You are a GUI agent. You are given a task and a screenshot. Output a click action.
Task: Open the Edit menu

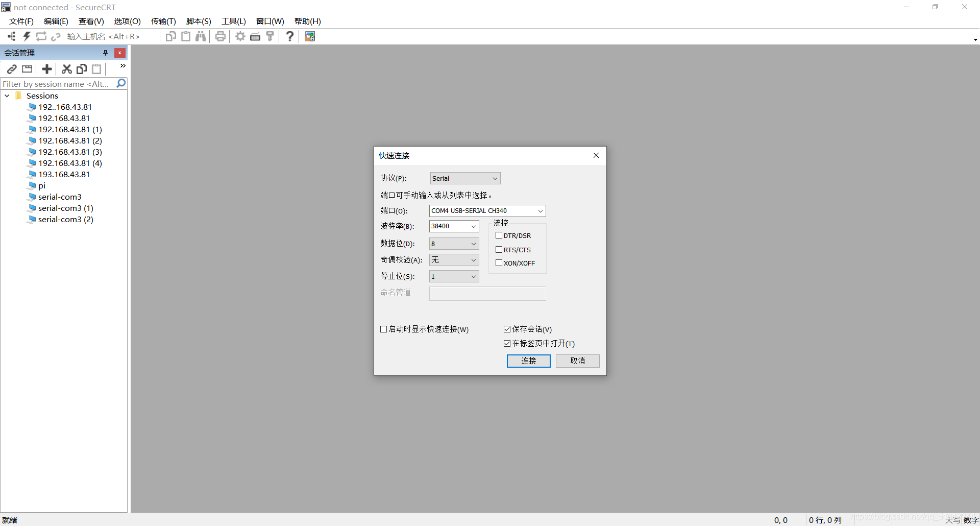56,21
